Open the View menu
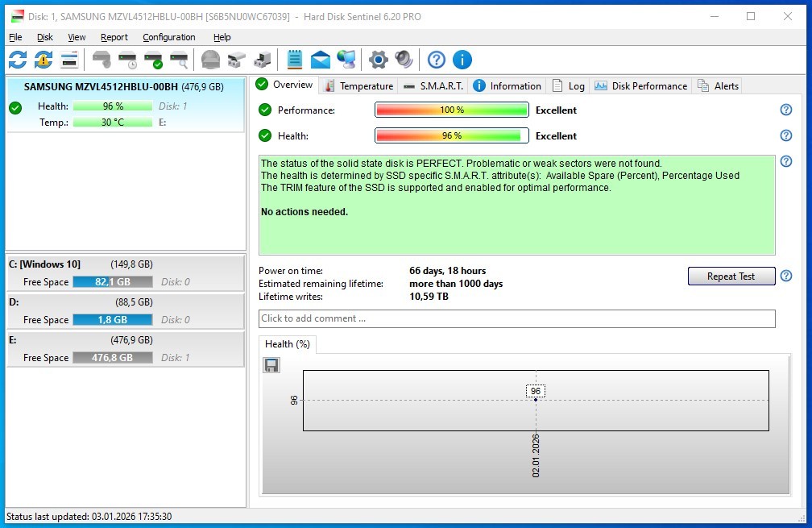The height and width of the screenshot is (528, 812). (77, 37)
